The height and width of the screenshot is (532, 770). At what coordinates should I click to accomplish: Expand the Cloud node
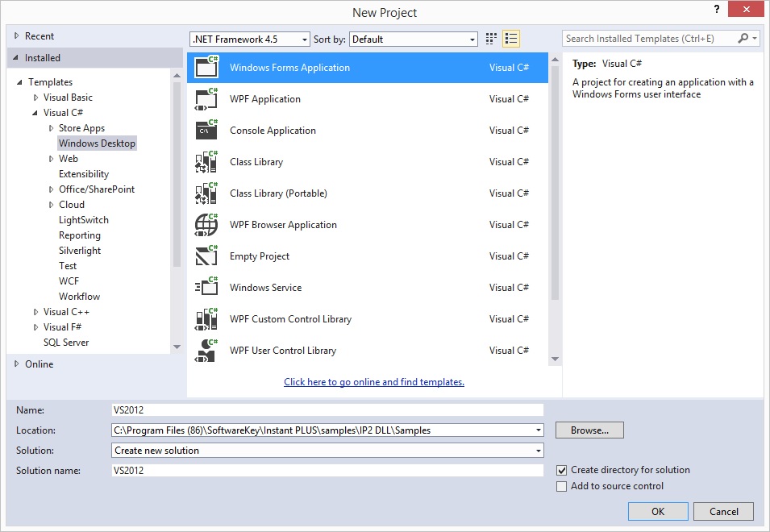pyautogui.click(x=51, y=205)
